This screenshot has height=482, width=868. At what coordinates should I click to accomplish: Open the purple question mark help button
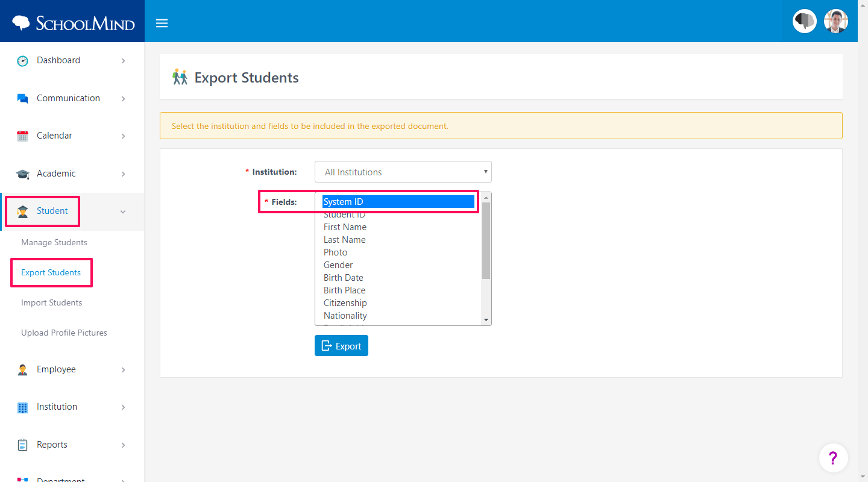click(833, 459)
